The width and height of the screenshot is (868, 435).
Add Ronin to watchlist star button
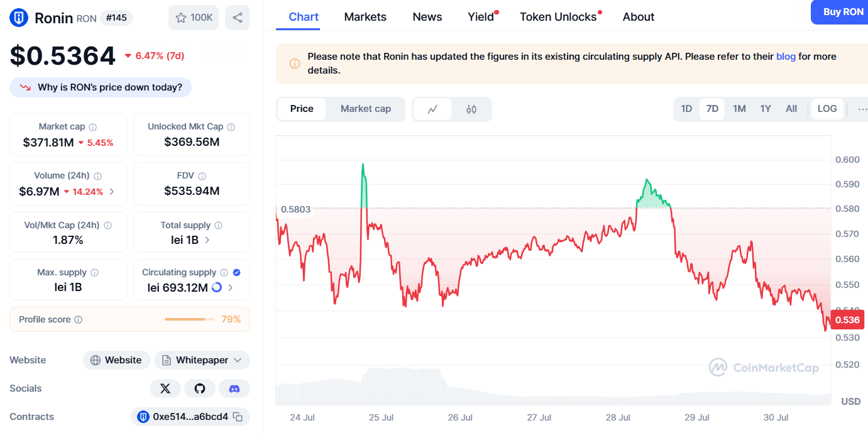pos(194,18)
